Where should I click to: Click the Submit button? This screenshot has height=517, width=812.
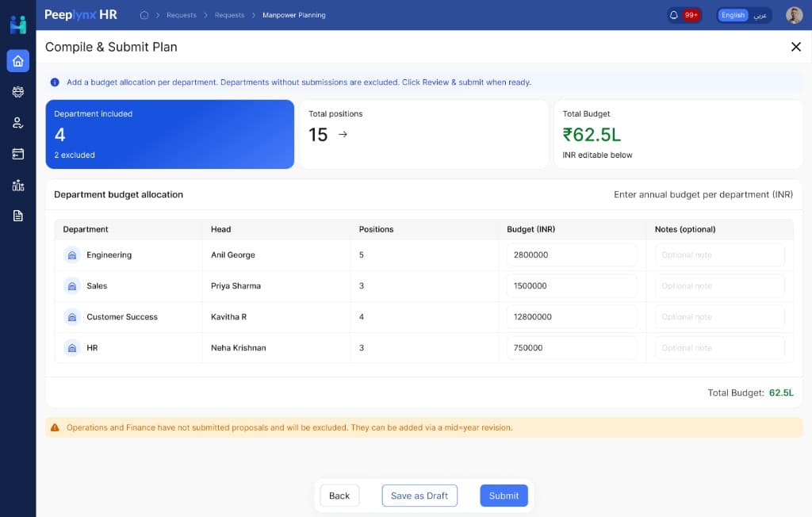[504, 496]
